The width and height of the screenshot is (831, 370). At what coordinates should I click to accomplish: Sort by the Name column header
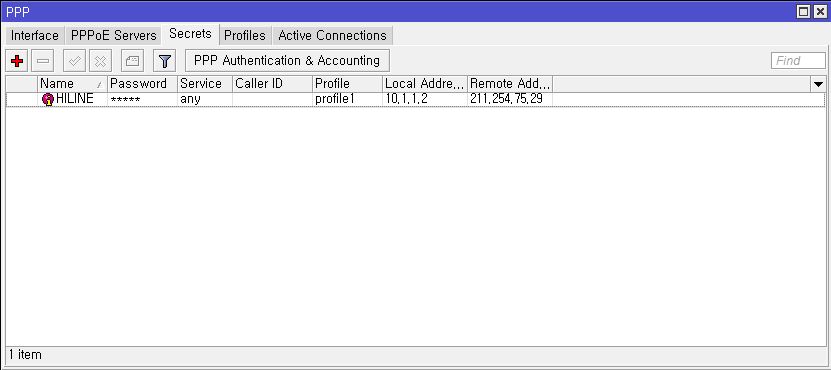(x=72, y=84)
